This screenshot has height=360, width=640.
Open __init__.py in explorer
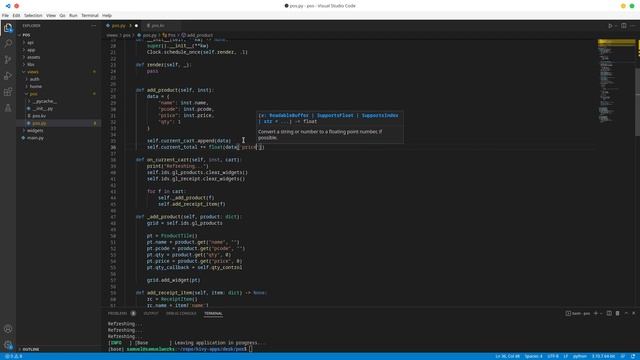(41, 109)
